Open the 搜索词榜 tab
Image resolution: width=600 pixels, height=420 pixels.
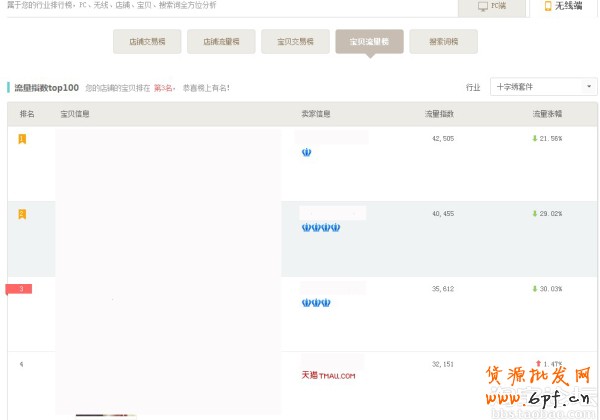443,42
